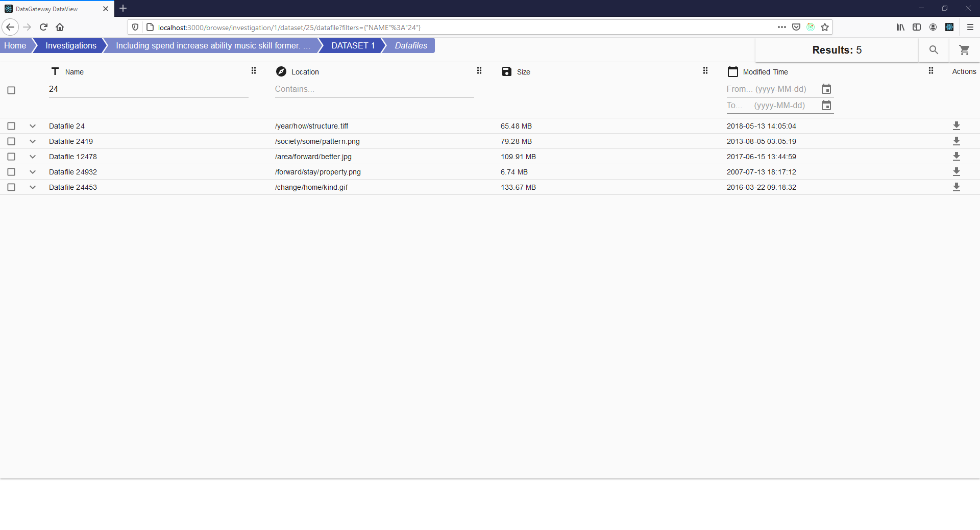Open the search panel icon
Viewport: 980px width, 530px height.
click(934, 50)
